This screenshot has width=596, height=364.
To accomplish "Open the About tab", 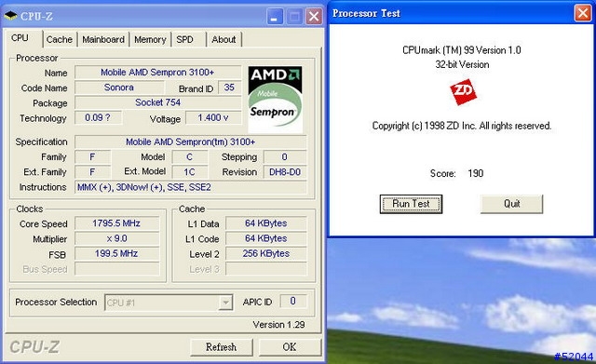I will click(x=223, y=39).
